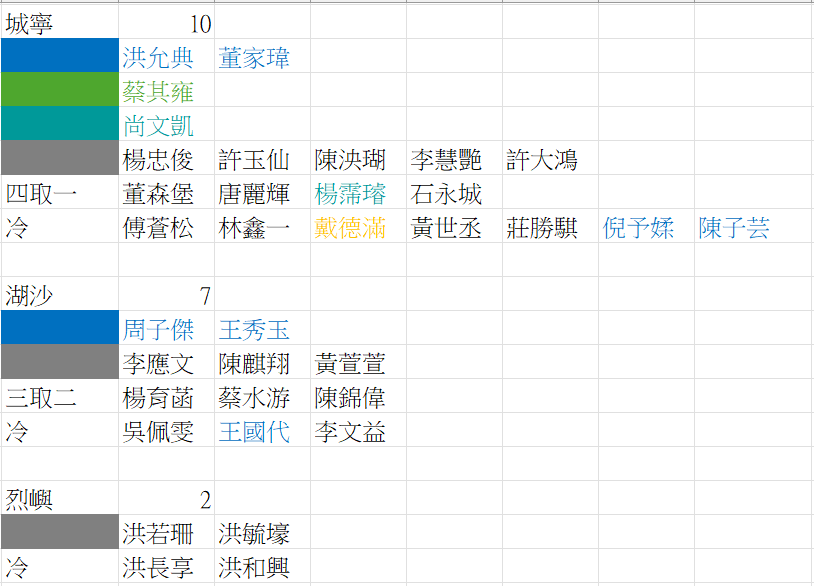Click the cell containing 董家瑋

[x=263, y=56]
